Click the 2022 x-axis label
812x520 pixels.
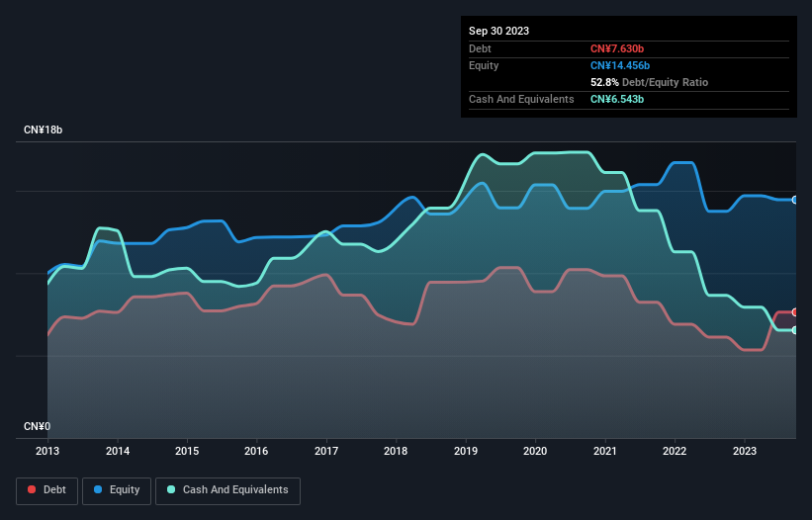(x=675, y=451)
